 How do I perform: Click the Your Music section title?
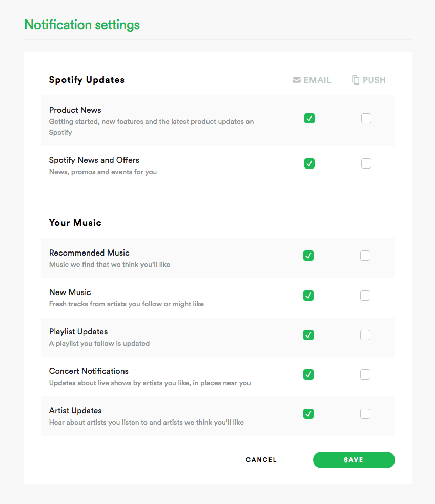(x=75, y=223)
